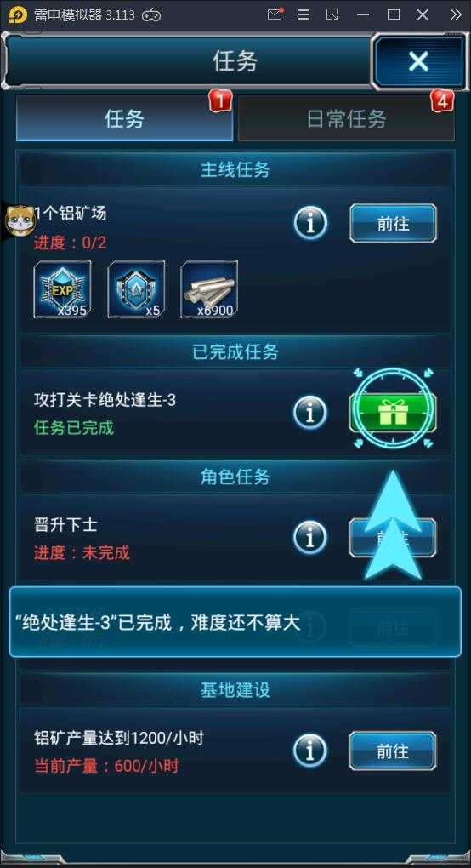471x868 pixels.
Task: Open the emulator mail envelope icon
Action: point(275,14)
